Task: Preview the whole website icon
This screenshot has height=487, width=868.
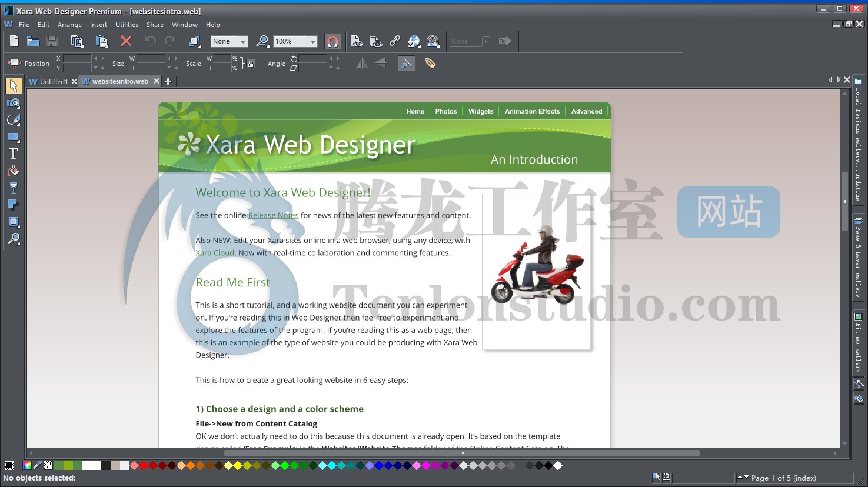Action: click(x=375, y=41)
